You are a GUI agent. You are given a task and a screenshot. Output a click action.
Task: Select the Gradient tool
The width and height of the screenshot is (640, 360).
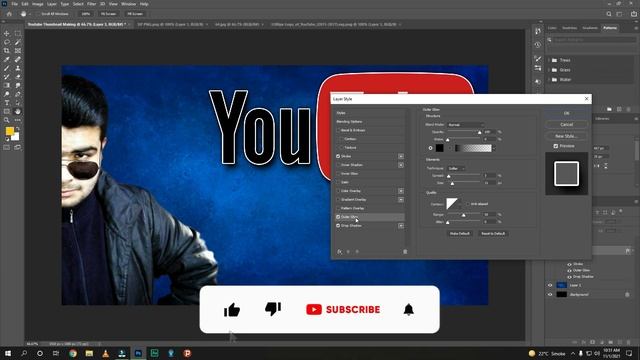click(x=7, y=85)
